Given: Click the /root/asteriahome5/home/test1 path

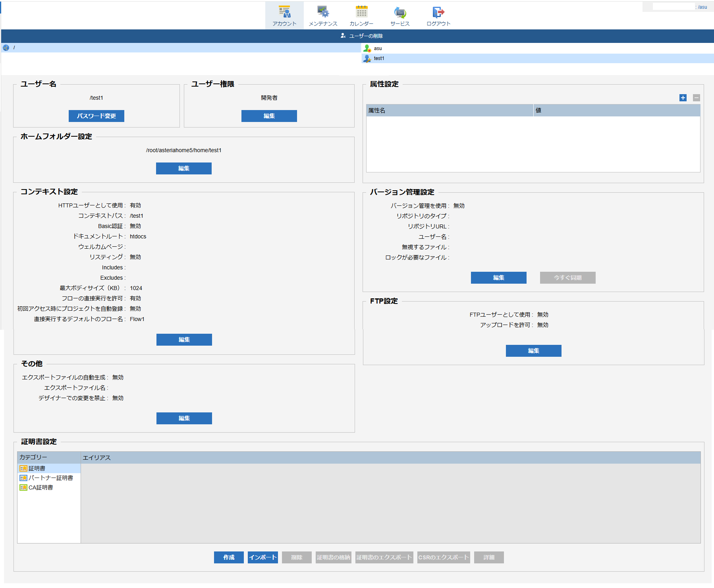Looking at the screenshot, I should (x=184, y=150).
